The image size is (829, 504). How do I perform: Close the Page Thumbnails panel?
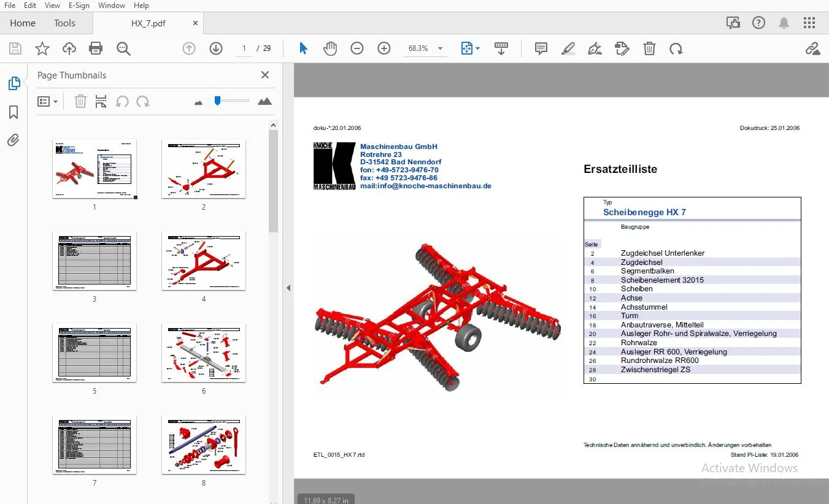point(265,75)
